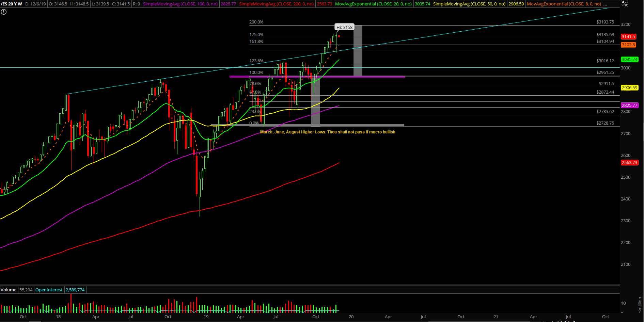Select the yellow 2906.59 axis price bubble
The width and height of the screenshot is (644, 322).
click(629, 87)
